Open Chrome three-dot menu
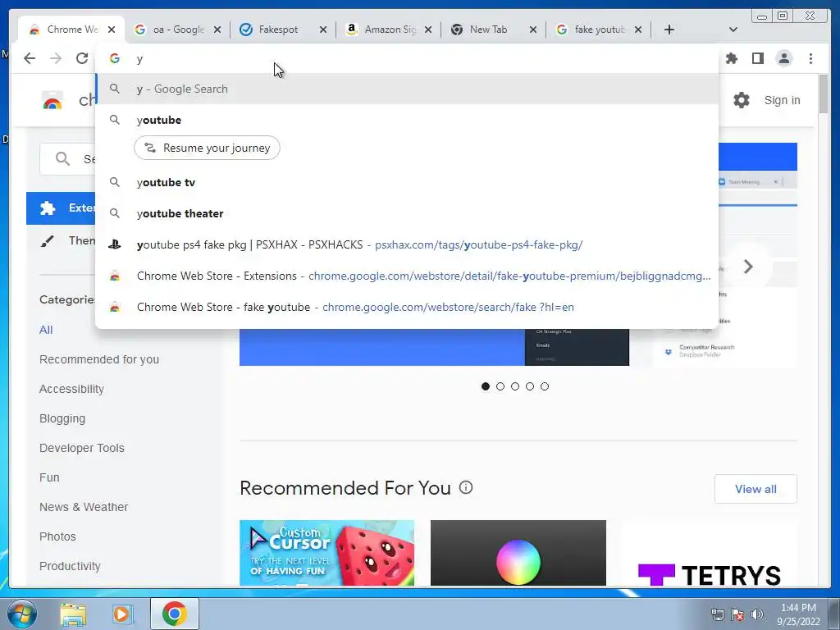840x630 pixels. pos(810,58)
